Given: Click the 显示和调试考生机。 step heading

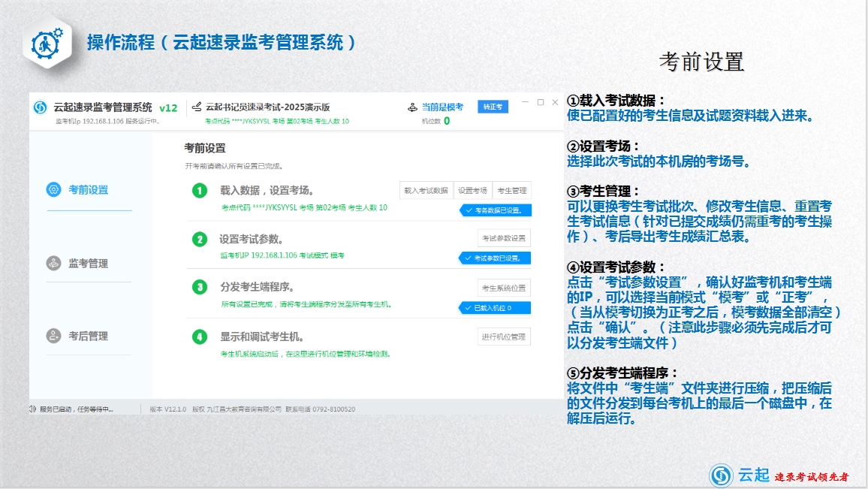Looking at the screenshot, I should click(262, 337).
